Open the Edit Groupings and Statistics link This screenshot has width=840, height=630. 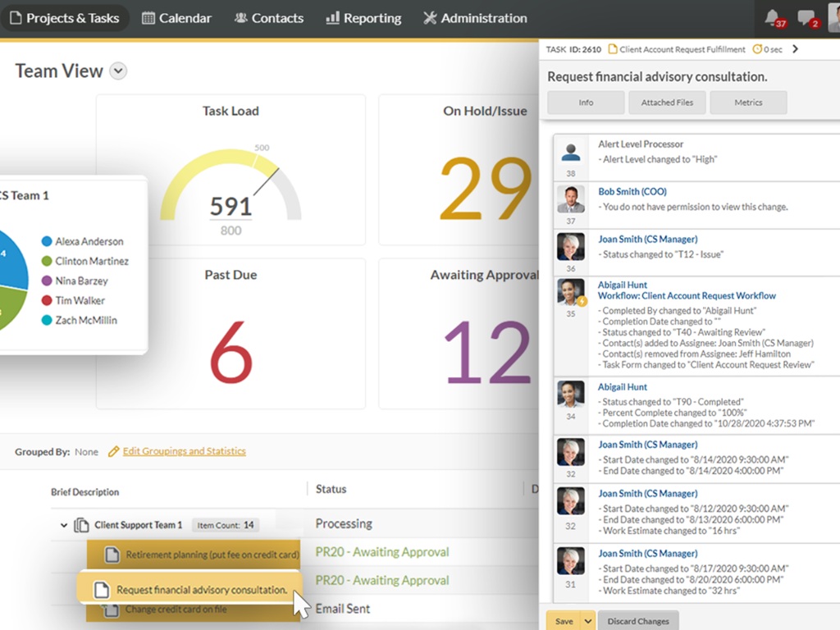184,451
